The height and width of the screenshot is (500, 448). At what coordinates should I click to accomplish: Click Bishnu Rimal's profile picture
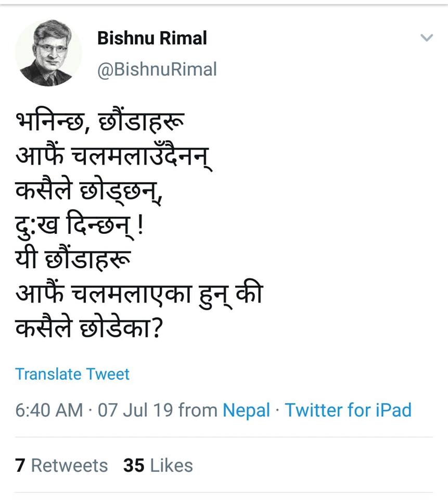click(x=49, y=52)
